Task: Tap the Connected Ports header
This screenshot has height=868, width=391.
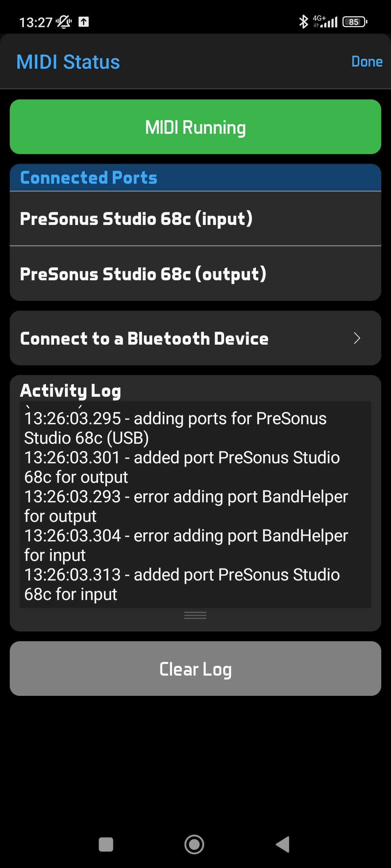Action: point(89,178)
